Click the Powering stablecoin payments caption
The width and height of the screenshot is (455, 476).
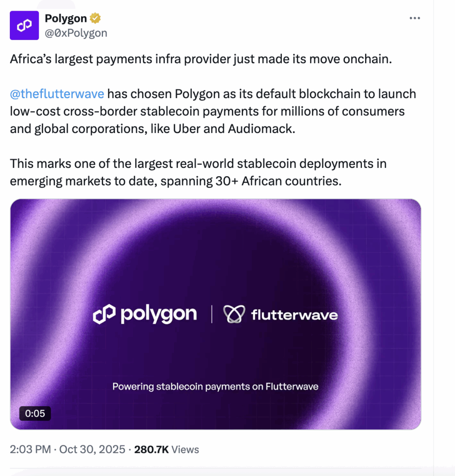point(215,386)
